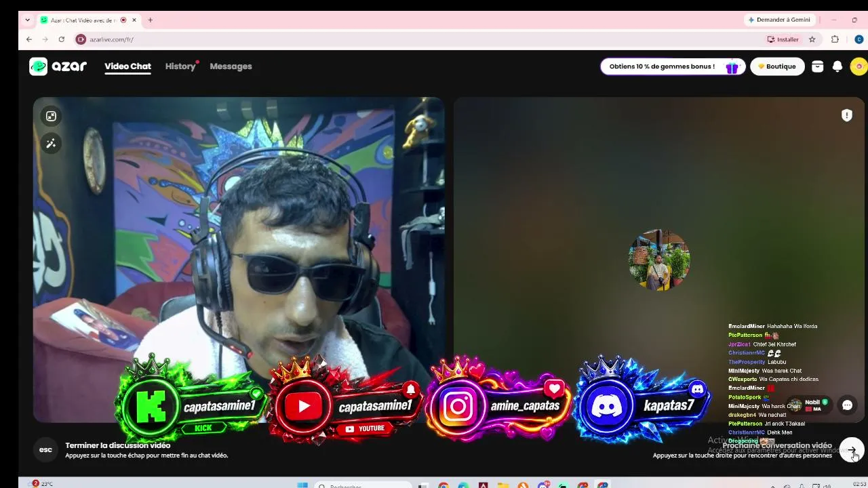
Task: Click the "Terminer la discussion vidéo" label
Action: click(x=118, y=445)
